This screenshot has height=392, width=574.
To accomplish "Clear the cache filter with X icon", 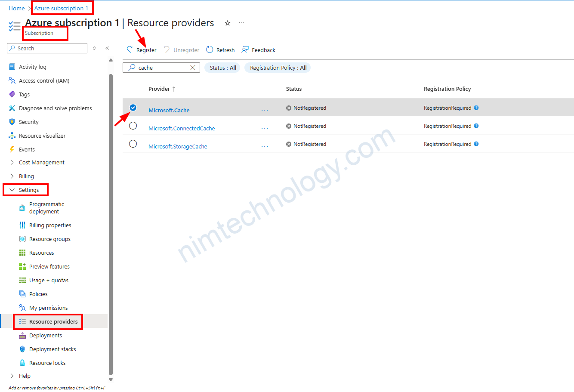I will (193, 68).
